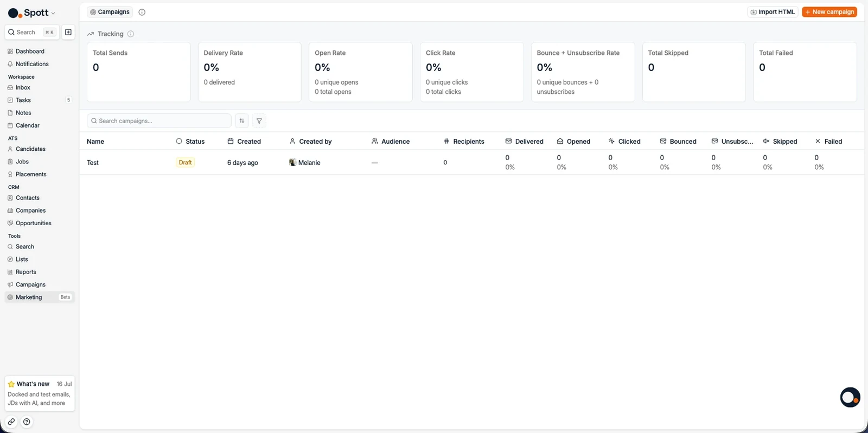Go to Inbox

coord(40,87)
